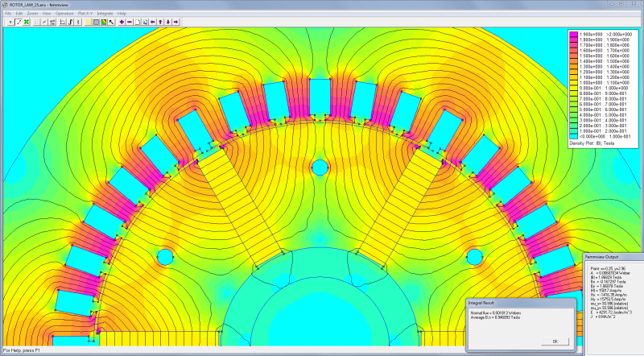Click OK in the Integral Result dialog
This screenshot has width=644, height=356.
click(x=555, y=342)
